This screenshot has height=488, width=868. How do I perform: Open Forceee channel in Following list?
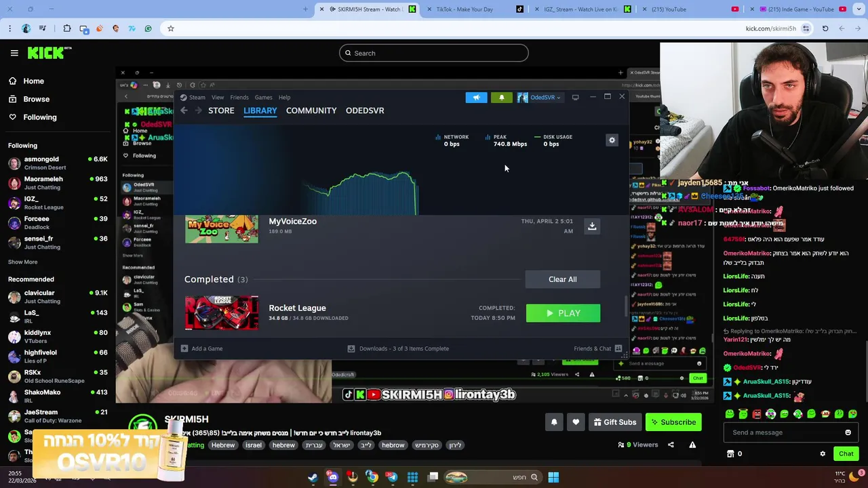click(58, 223)
